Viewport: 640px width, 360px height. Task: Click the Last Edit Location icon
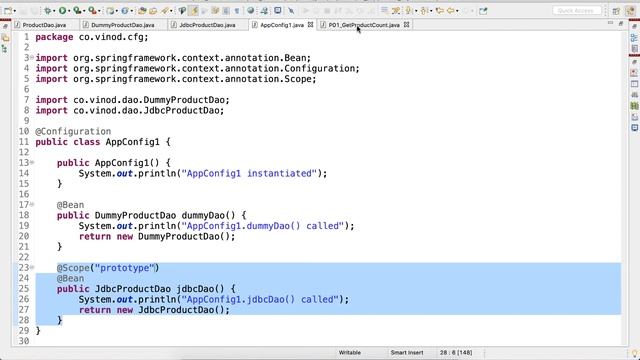pos(440,11)
